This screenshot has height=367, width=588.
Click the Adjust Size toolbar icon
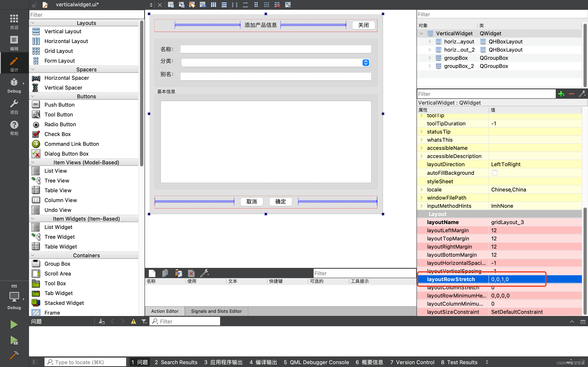[x=288, y=5]
